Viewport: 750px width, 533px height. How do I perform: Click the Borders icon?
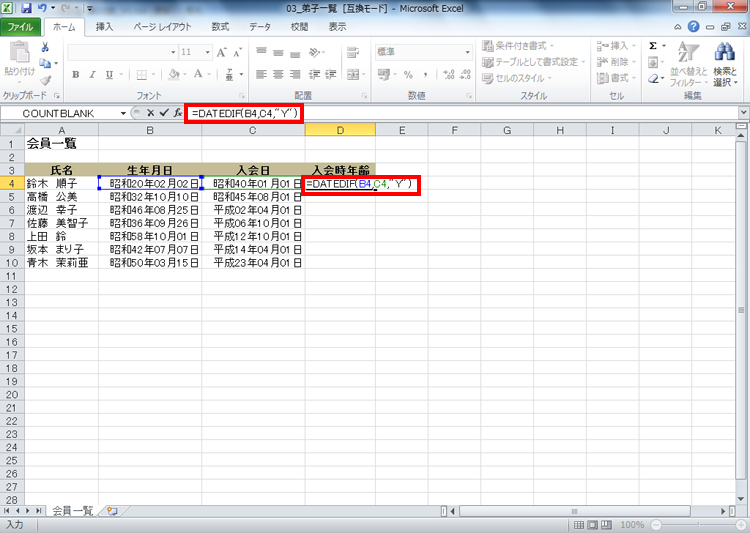[x=142, y=75]
